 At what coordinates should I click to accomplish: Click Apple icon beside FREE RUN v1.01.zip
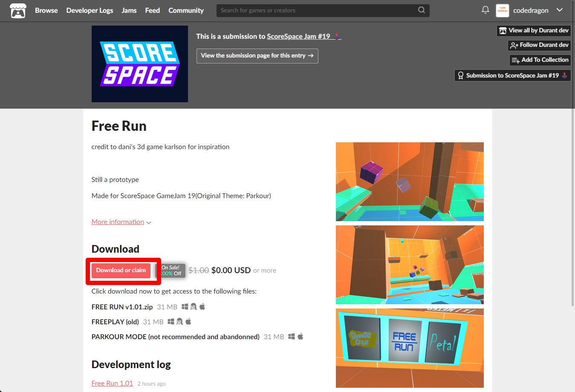coord(202,306)
